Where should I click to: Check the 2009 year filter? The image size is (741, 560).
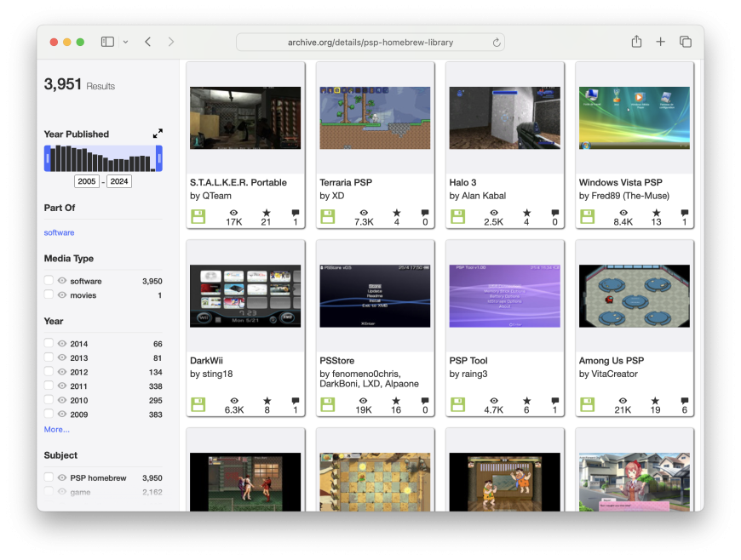click(x=49, y=414)
